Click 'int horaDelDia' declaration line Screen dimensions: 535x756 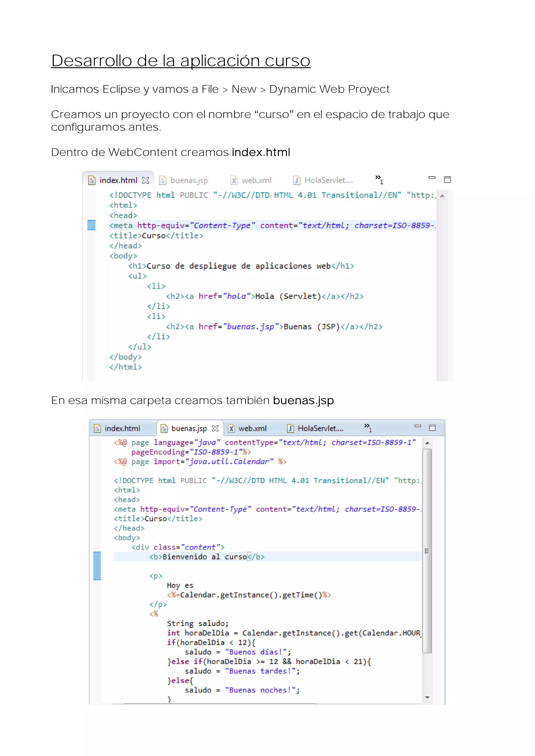point(294,633)
